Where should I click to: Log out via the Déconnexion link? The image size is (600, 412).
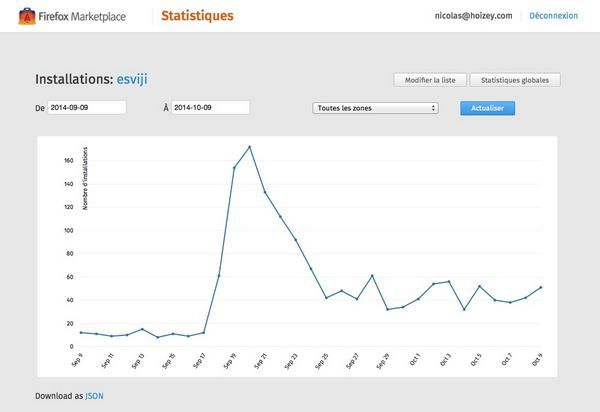tap(553, 16)
